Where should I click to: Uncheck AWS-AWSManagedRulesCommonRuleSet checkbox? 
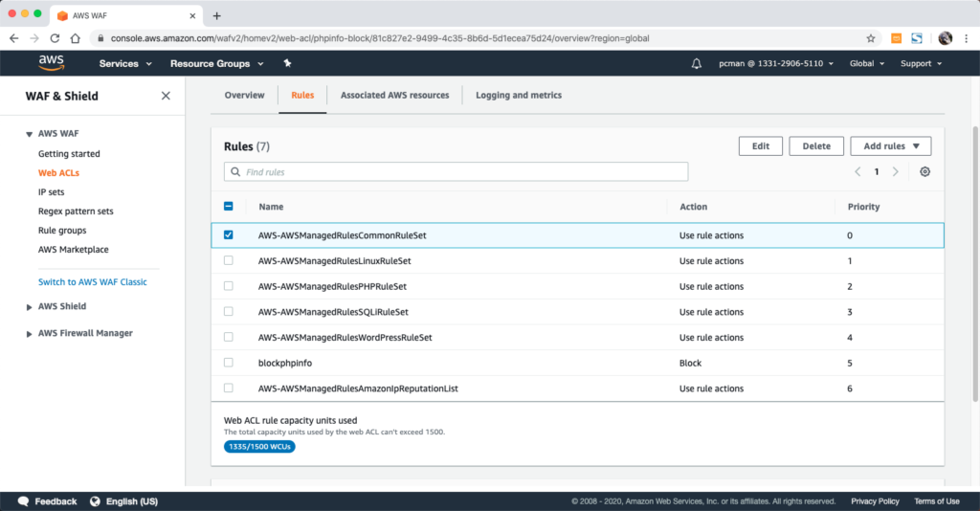(x=228, y=235)
